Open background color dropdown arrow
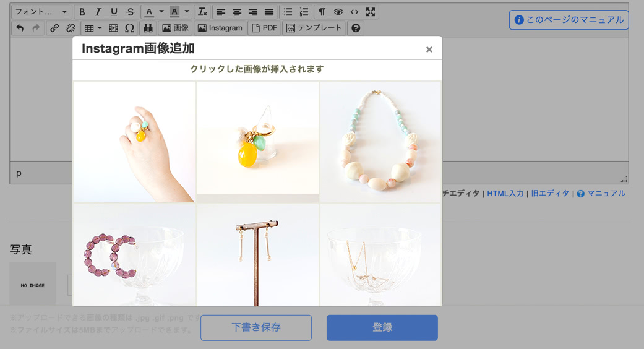Viewport: 644px width, 349px height. (x=187, y=12)
